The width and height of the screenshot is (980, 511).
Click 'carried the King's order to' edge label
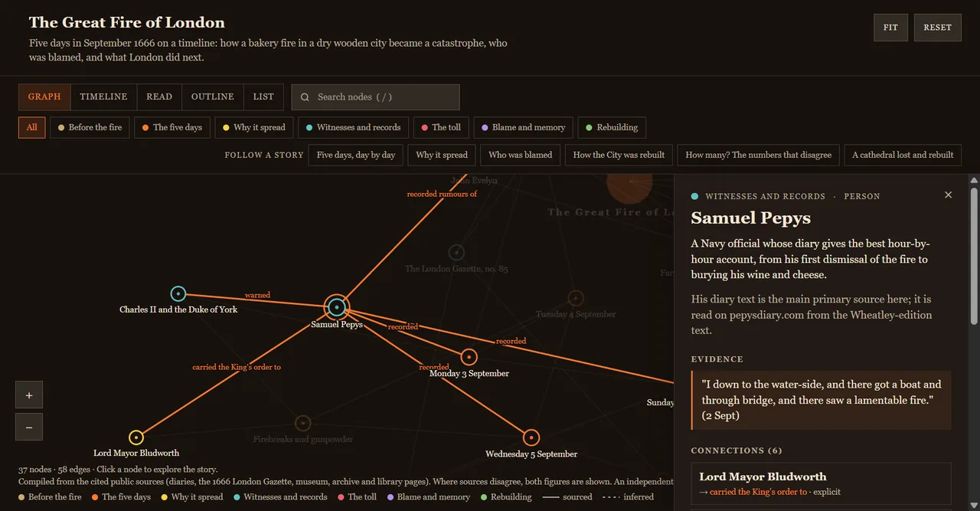tap(237, 367)
